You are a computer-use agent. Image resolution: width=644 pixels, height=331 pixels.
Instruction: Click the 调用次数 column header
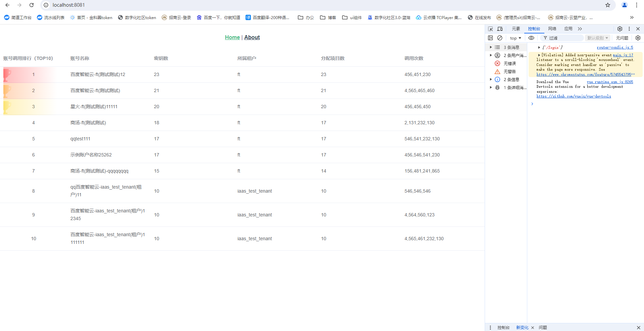click(x=414, y=58)
